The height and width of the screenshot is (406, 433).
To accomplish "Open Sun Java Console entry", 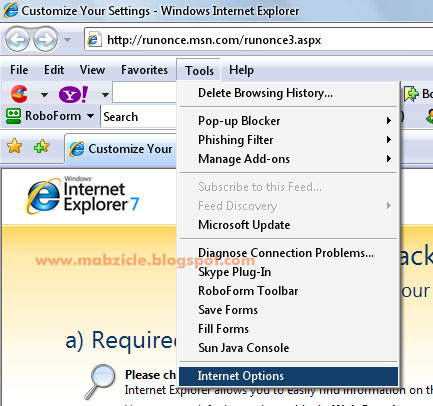I will pos(288,348).
